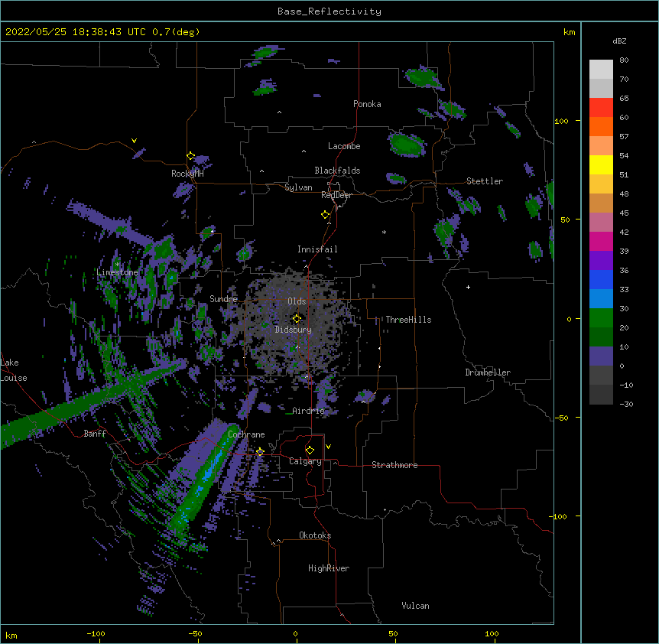Screen dimensions: 659x644
Task: Click the 100 tick label on the right axis
Action: pyautogui.click(x=561, y=121)
